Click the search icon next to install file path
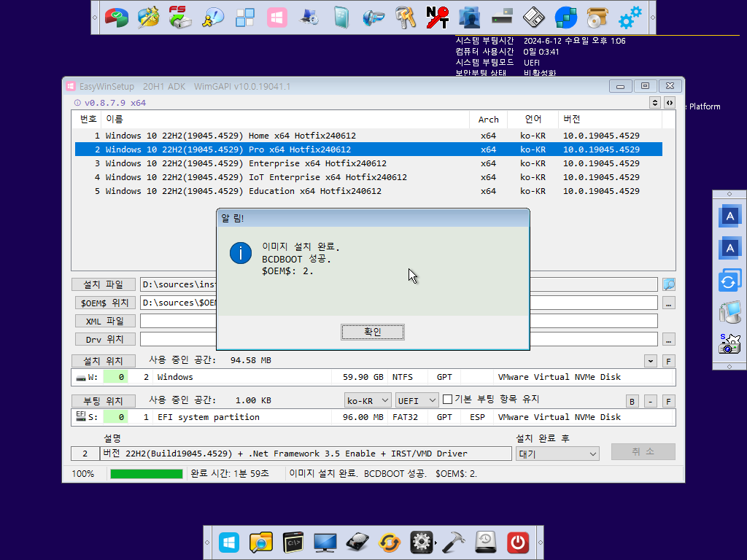 669,285
